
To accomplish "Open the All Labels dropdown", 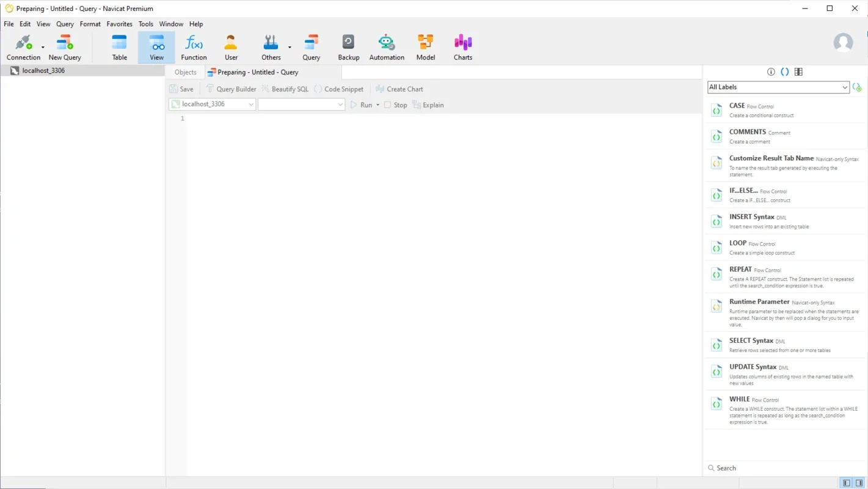I will click(778, 87).
